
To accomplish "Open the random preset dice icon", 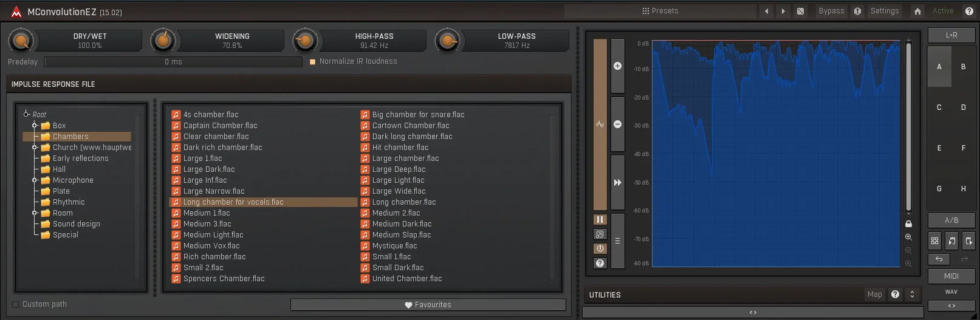I will click(800, 11).
